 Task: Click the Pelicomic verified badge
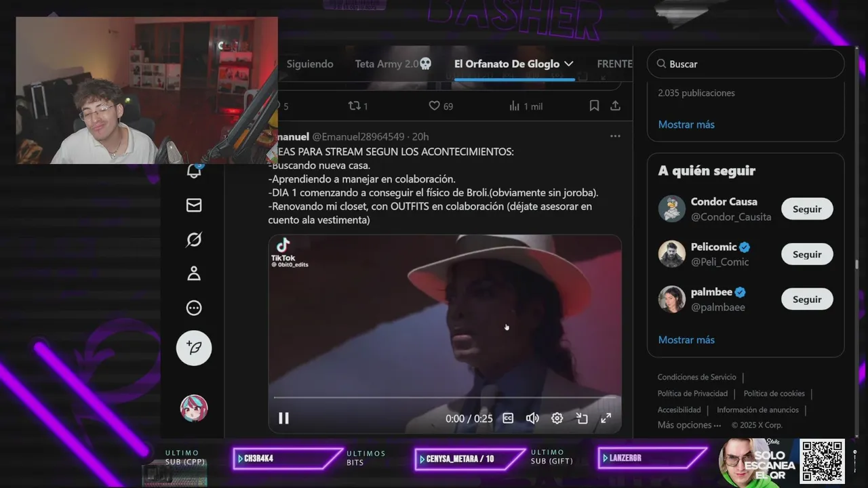pos(745,247)
